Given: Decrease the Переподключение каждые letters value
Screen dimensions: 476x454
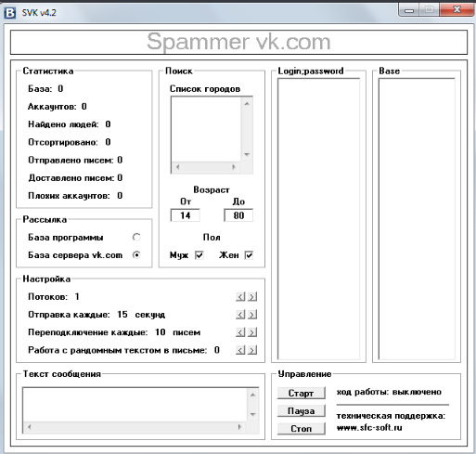Looking at the screenshot, I should [x=240, y=332].
